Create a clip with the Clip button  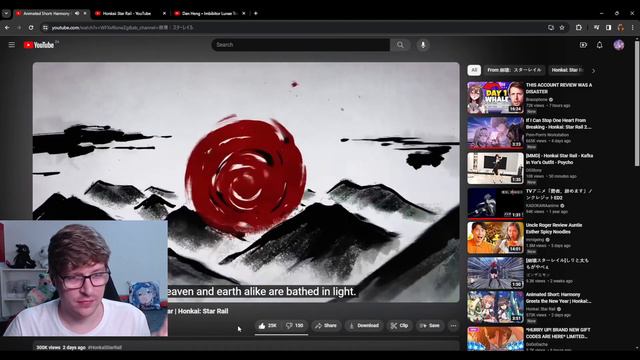point(399,326)
